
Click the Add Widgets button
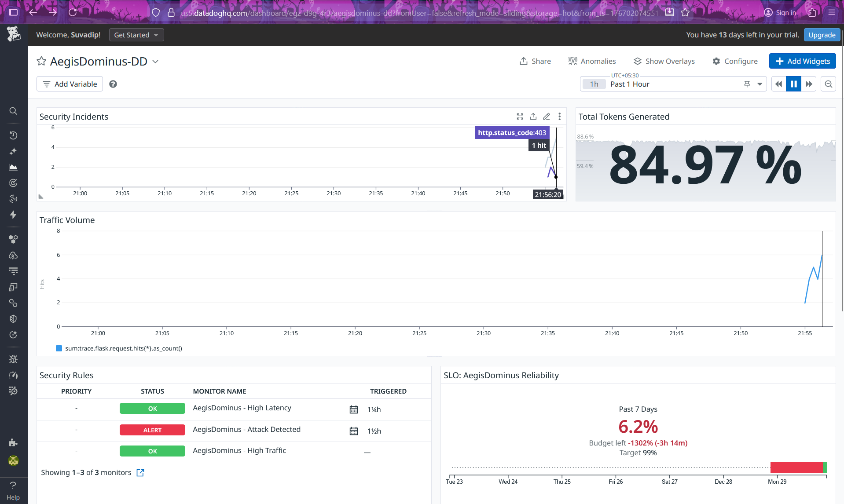coord(802,61)
